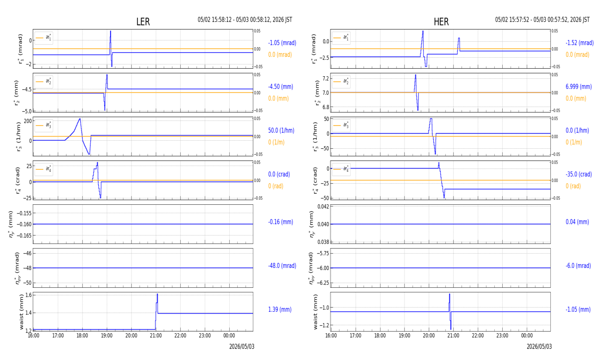Click the LER 21:00 time axis tick label
595x364 pixels.
[156, 336]
